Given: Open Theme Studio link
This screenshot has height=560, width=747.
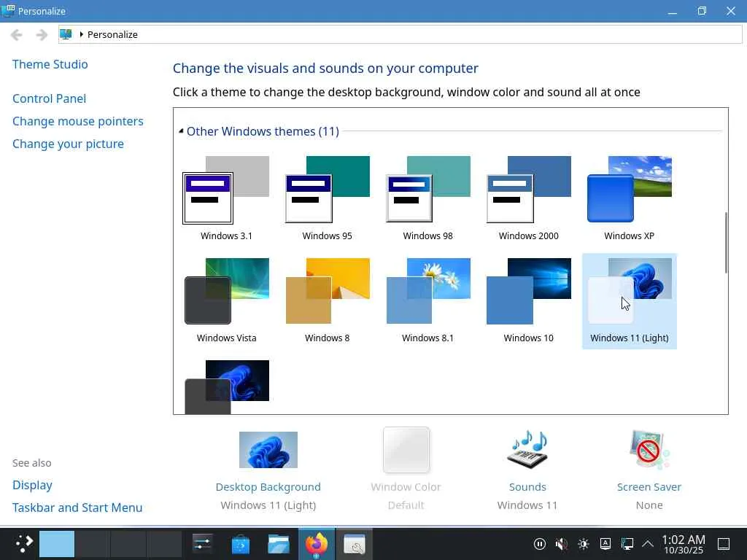Looking at the screenshot, I should click(x=50, y=64).
